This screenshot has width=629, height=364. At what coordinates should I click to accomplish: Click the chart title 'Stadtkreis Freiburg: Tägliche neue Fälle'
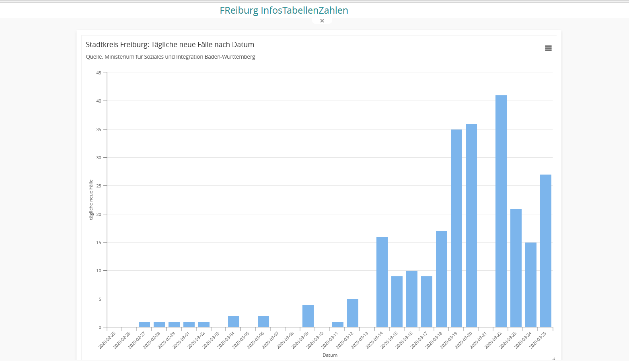170,45
